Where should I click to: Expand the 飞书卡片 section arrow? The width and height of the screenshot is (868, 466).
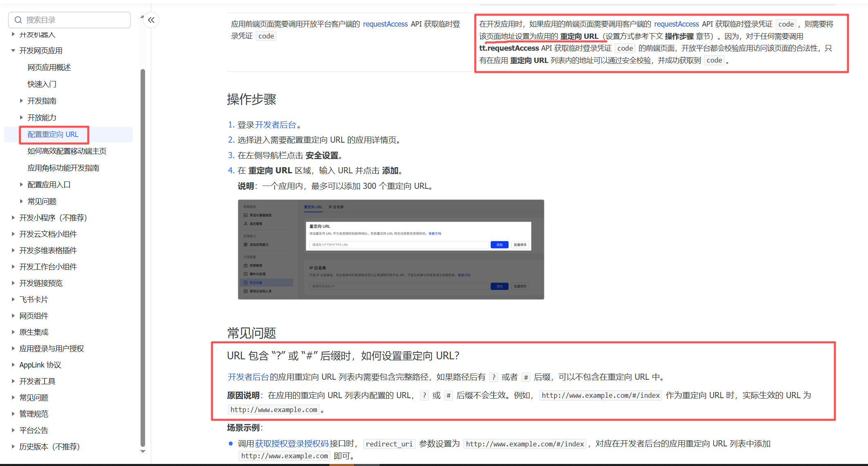click(13, 300)
